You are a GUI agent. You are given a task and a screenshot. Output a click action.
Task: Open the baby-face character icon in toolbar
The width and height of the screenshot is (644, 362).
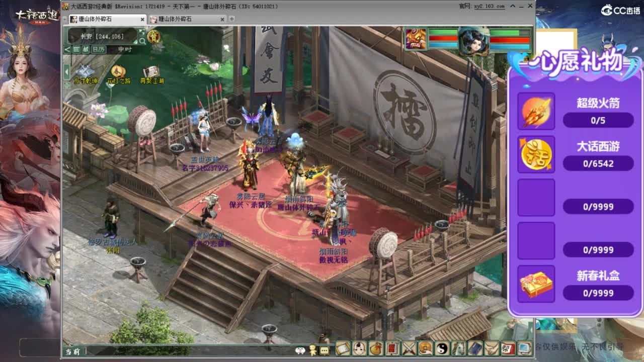(x=359, y=348)
